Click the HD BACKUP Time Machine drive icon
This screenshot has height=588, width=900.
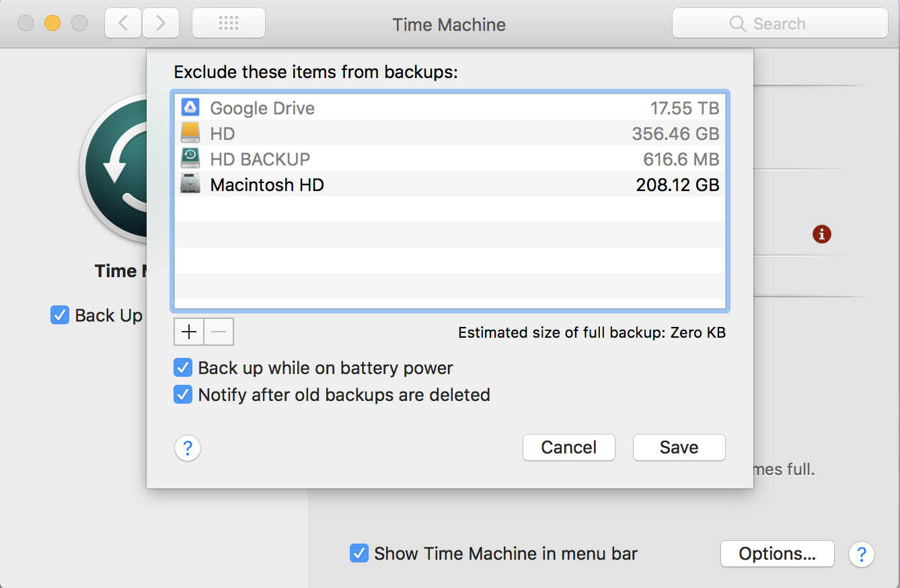point(190,159)
